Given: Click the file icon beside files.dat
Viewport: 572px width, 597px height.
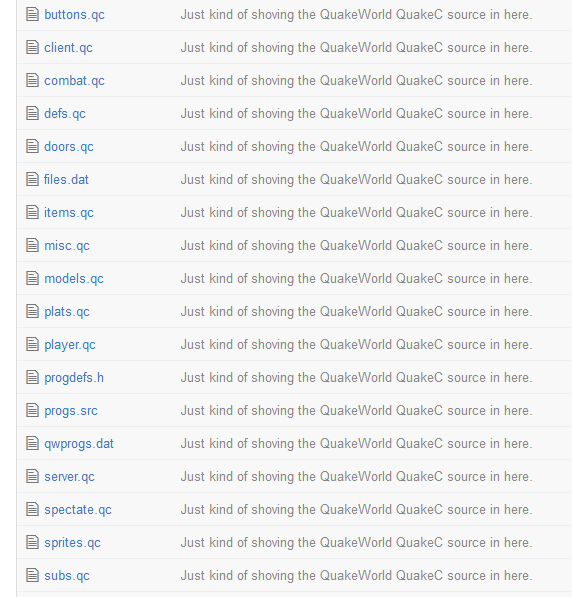Looking at the screenshot, I should (x=32, y=179).
